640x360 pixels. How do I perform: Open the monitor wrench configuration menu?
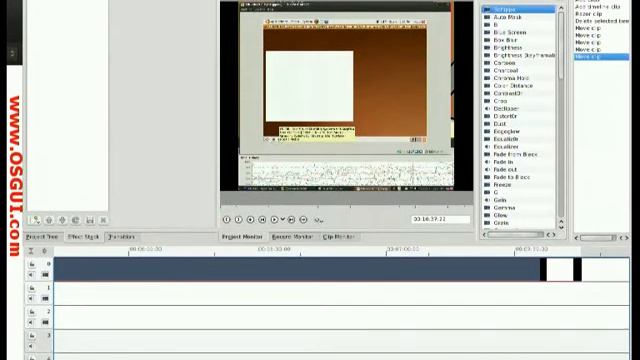tap(319, 220)
